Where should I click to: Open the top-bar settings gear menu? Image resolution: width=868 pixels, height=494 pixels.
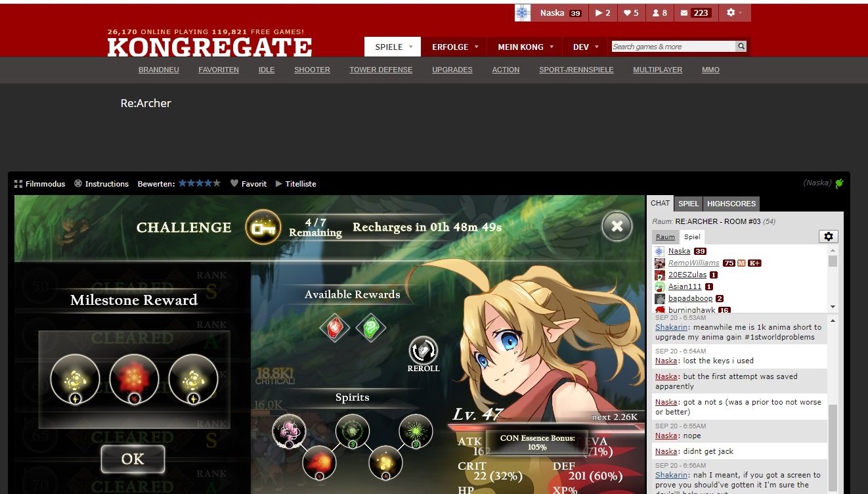coord(735,13)
